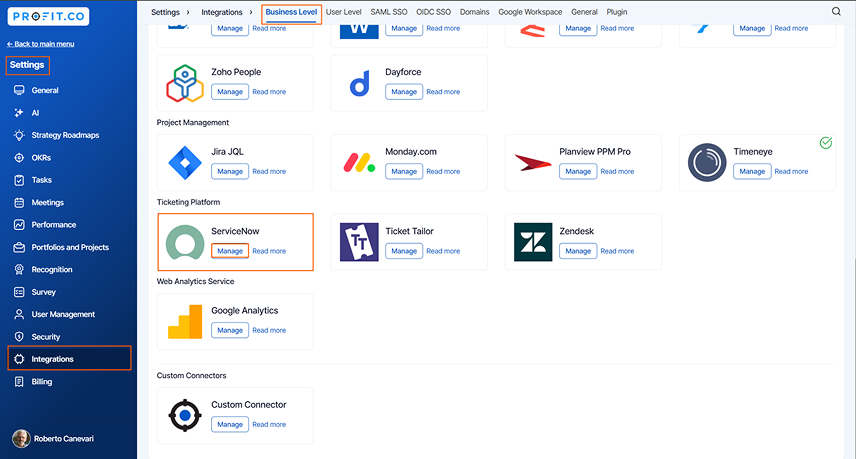Open the Domains tab
Screen dimensions: 856x459
click(x=474, y=12)
